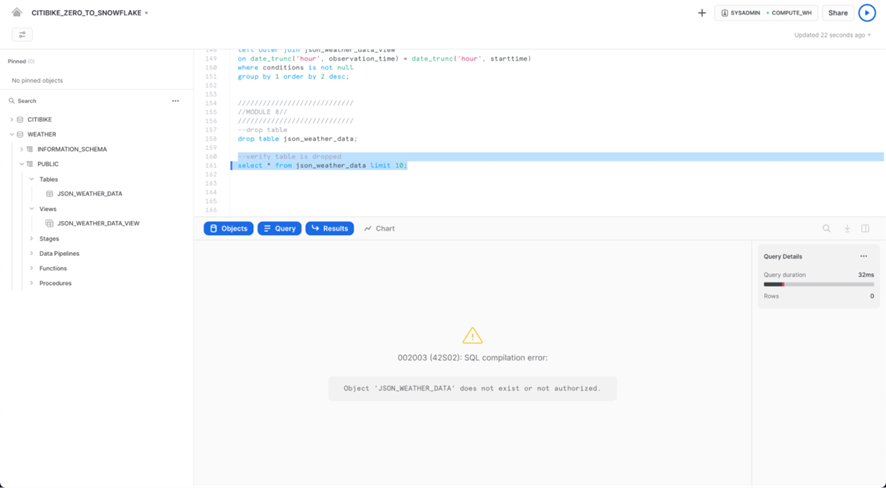Screen dimensions: 886x488
Task: Expand the INFORMATION_SCHEMA node
Action: (22, 149)
